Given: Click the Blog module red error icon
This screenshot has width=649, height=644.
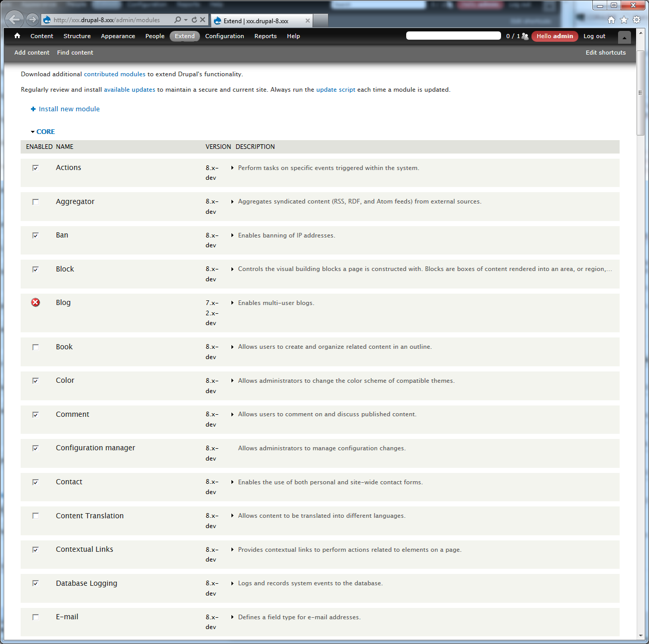Looking at the screenshot, I should pos(36,302).
